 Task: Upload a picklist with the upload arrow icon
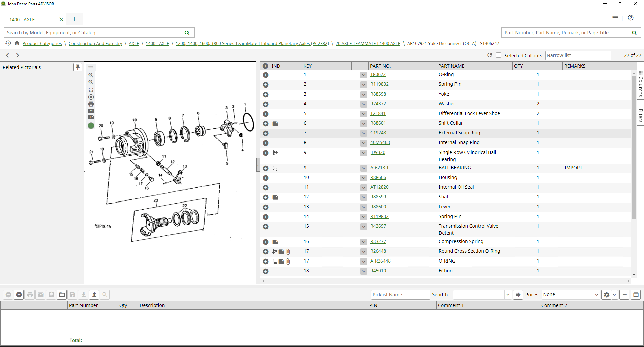pyautogui.click(x=94, y=295)
